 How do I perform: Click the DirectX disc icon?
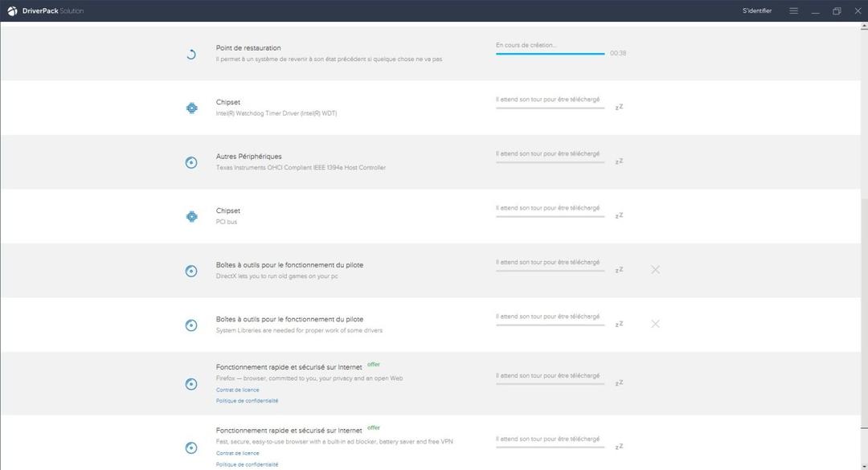(x=191, y=271)
